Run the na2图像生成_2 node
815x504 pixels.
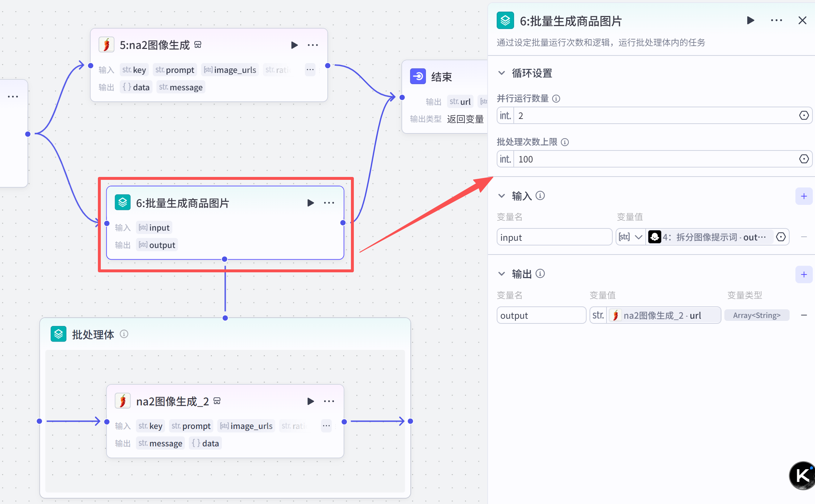tap(310, 401)
